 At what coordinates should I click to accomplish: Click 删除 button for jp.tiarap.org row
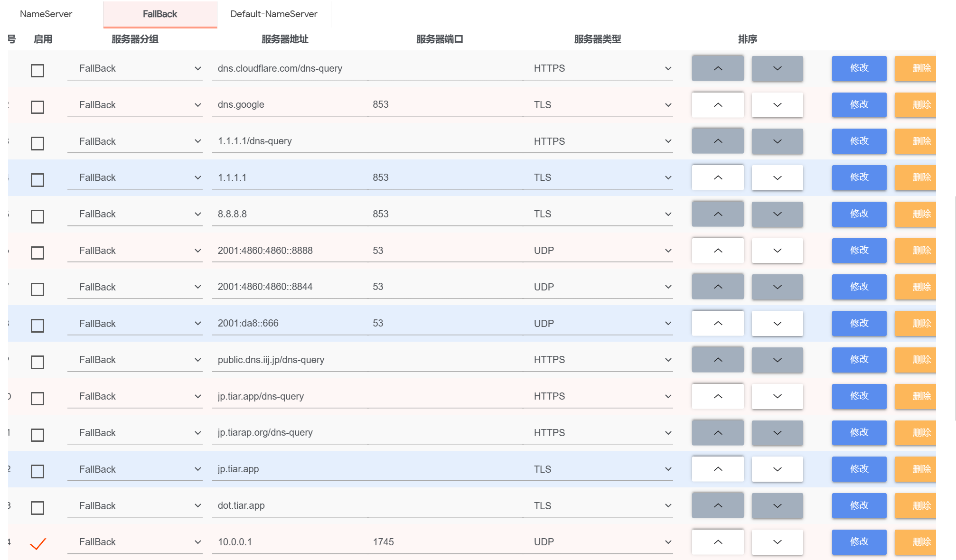[916, 433]
